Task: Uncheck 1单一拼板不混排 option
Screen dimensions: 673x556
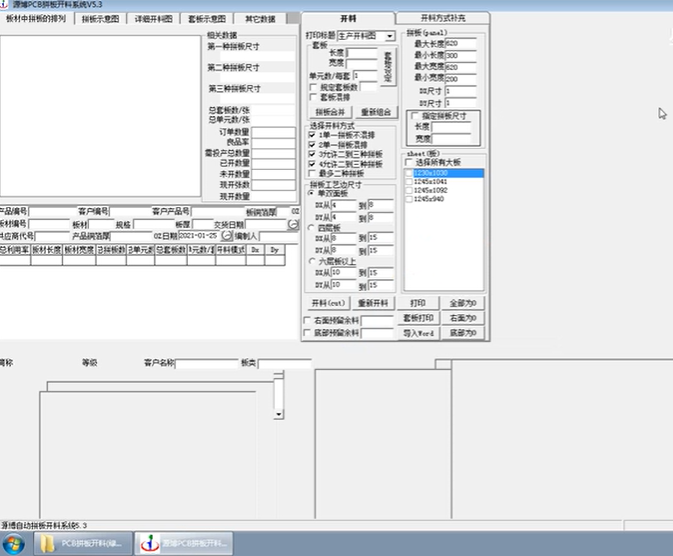Action: (x=313, y=135)
